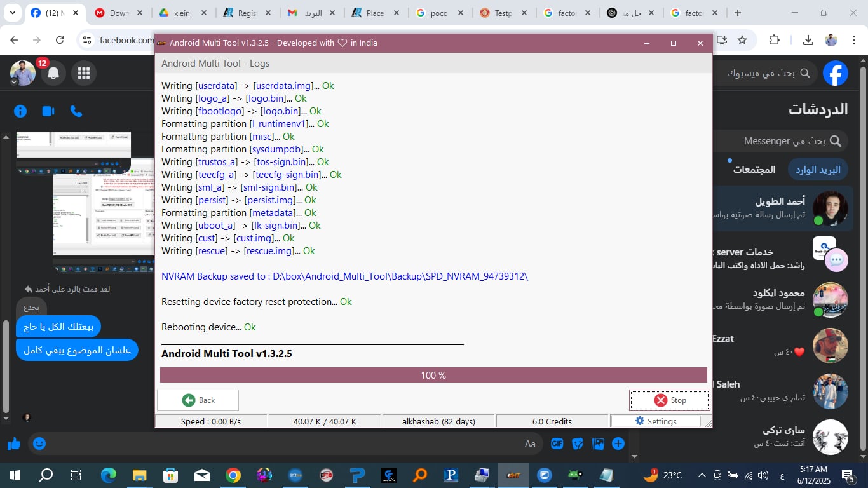This screenshot has width=868, height=488.
Task: Open Chrome extensions puzzle icon
Action: 774,40
